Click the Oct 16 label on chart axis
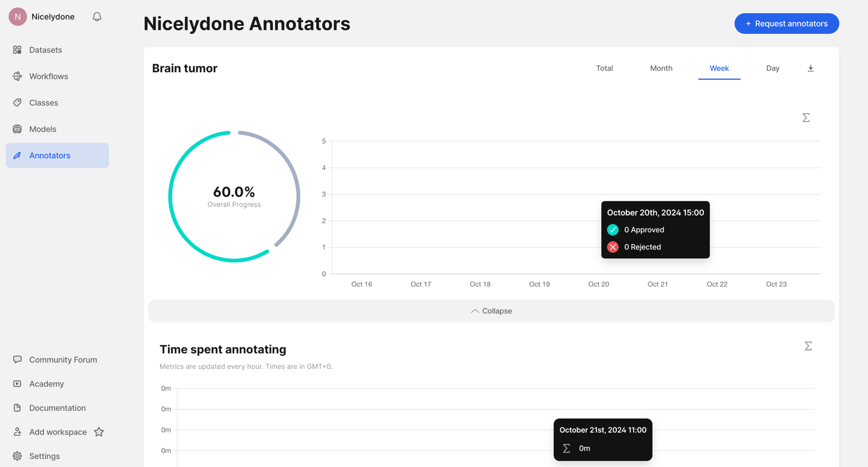Viewport: 868px width, 467px height. [362, 284]
